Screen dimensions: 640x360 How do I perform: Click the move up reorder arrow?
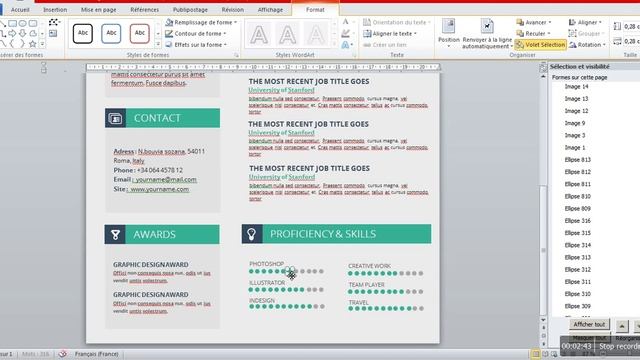pyautogui.click(x=622, y=326)
